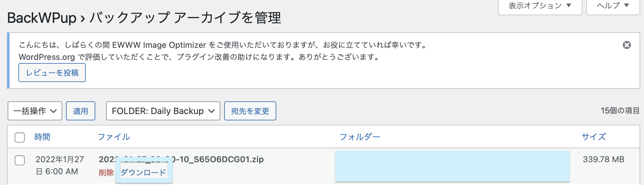Click the 削除 link for the backup
The width and height of the screenshot is (644, 185).
pyautogui.click(x=106, y=172)
